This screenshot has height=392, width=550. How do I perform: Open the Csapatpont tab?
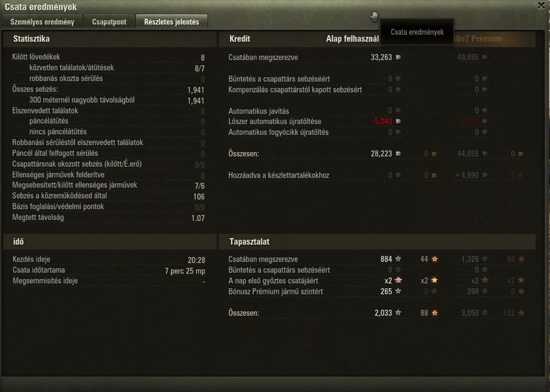(109, 22)
